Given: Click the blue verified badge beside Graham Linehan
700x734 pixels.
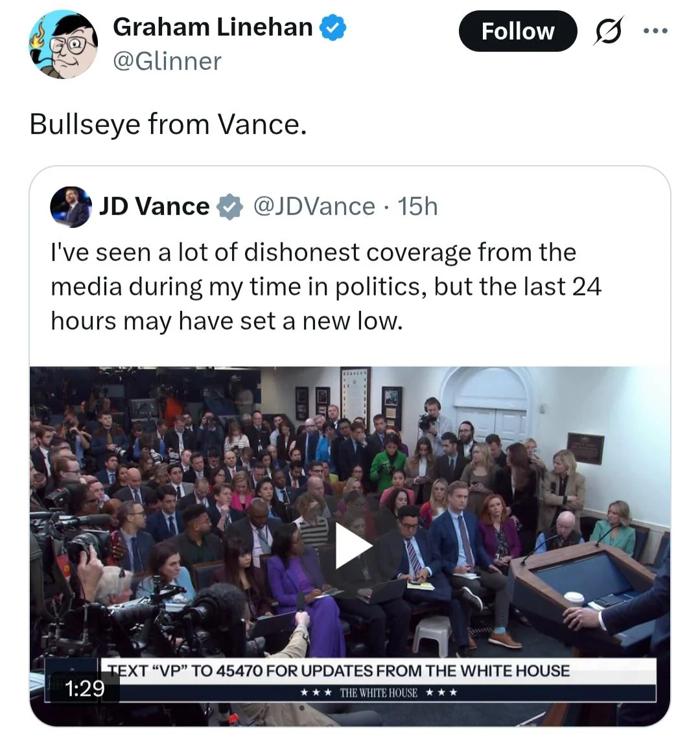Looking at the screenshot, I should coord(333,27).
